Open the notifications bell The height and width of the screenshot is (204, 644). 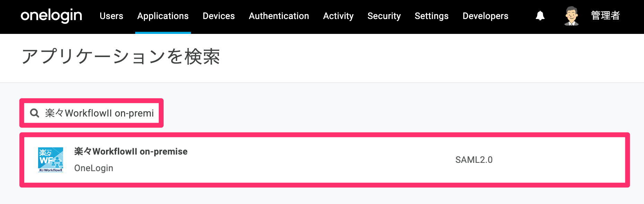(540, 16)
